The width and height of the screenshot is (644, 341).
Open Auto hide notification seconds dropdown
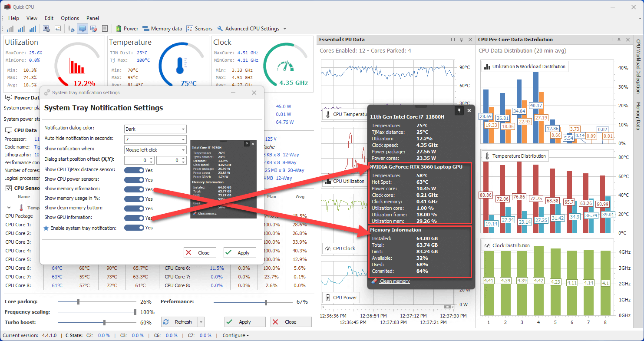coord(155,139)
